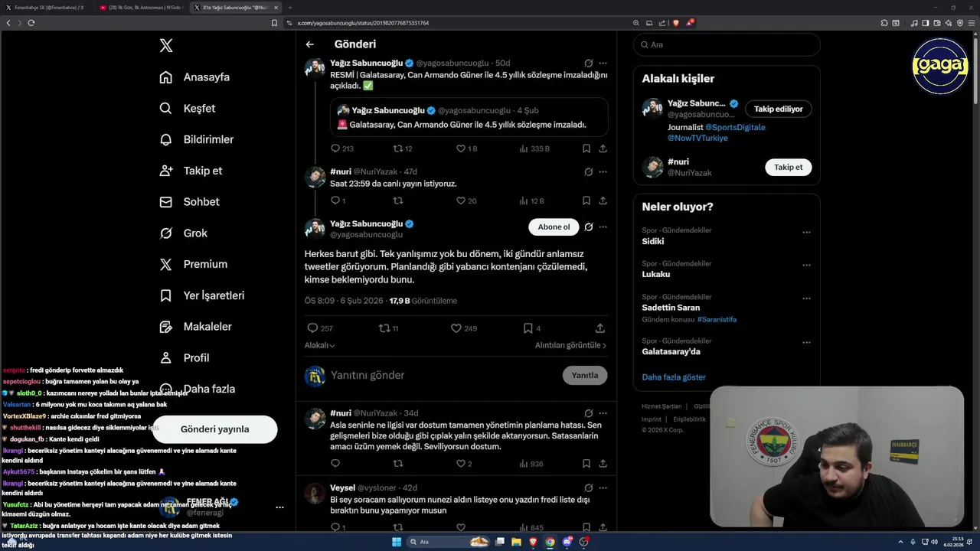Expand the Alakalı sort dropdown
Screen dimensions: 980x551
tap(320, 346)
